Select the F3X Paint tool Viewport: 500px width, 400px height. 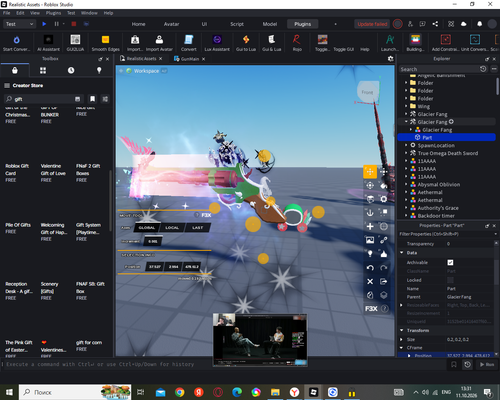point(384,185)
